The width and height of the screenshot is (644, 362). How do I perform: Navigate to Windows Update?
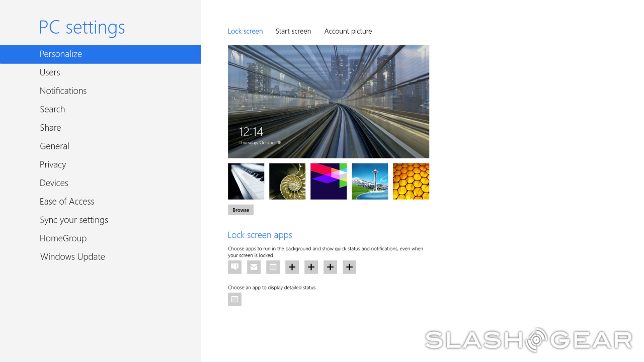pyautogui.click(x=72, y=257)
